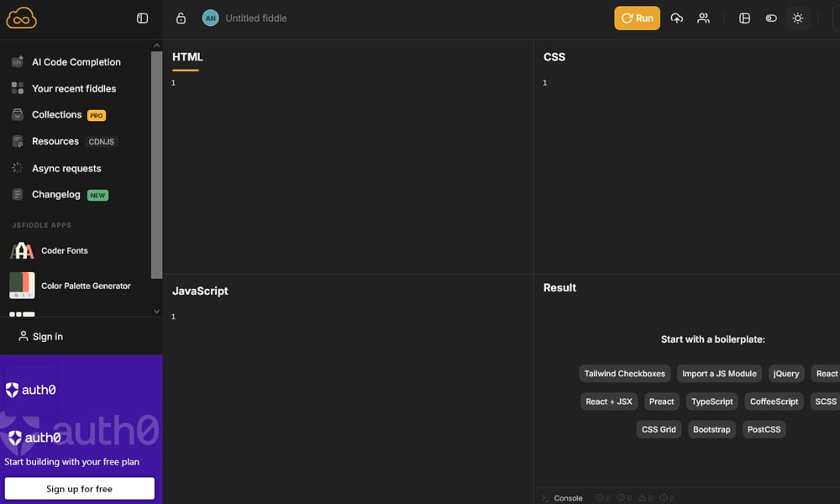
Task: Run the fiddle code
Action: coord(637,18)
